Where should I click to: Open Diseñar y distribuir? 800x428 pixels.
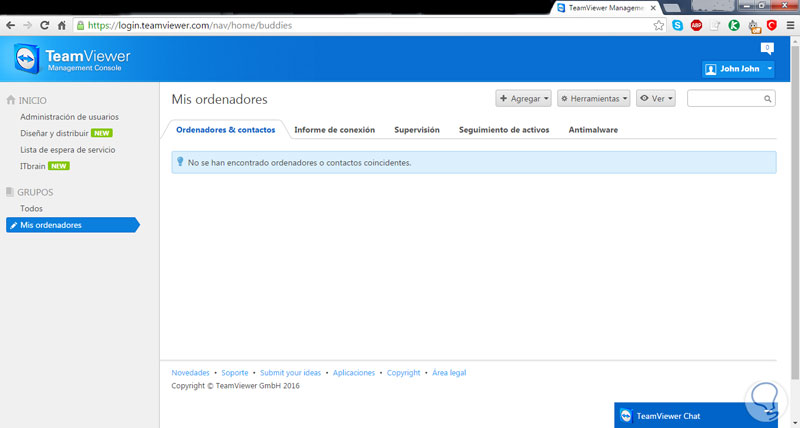point(55,133)
